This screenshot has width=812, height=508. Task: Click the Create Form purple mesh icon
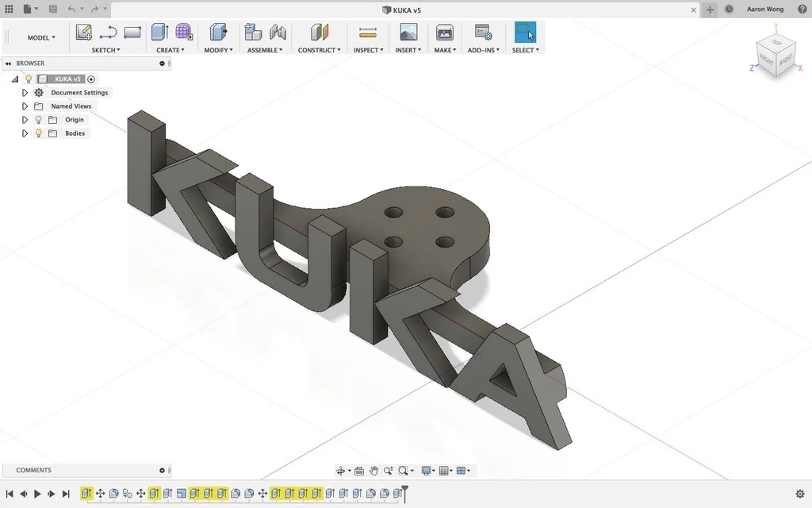click(184, 32)
